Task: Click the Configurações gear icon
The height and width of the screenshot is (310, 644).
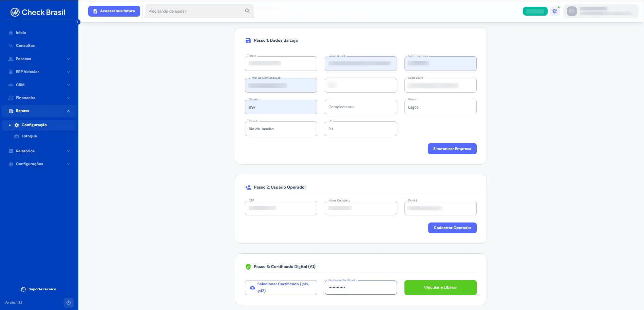Action: point(11,164)
